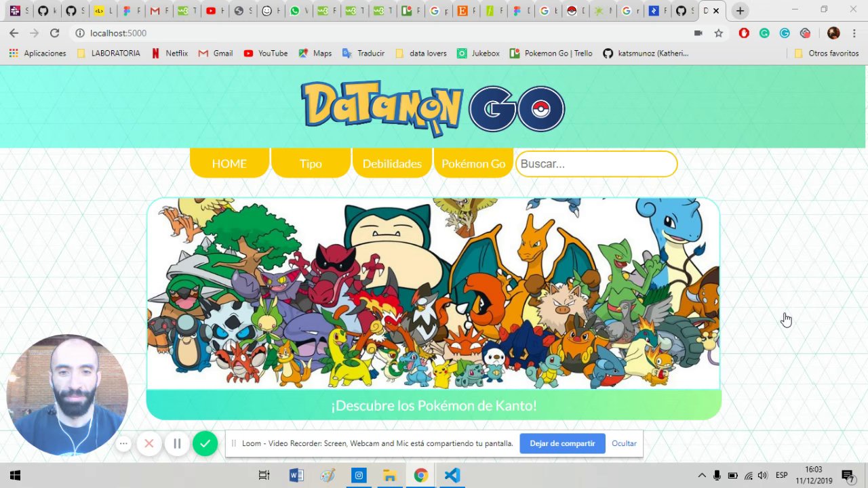Viewport: 868px width, 488px height.
Task: Open the red Opera-style extension icon
Action: tap(744, 33)
